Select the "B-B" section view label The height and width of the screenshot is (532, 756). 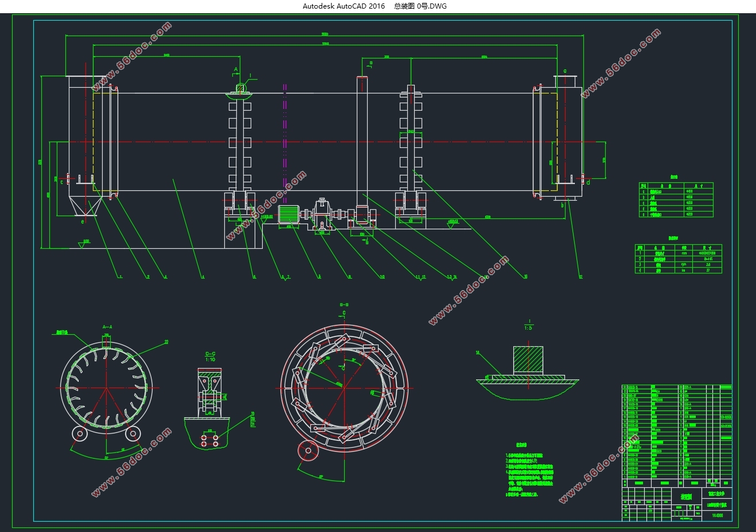pyautogui.click(x=344, y=305)
